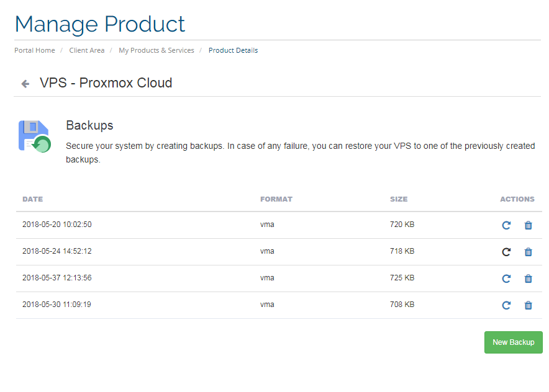Click the 718 KB size cell
This screenshot has height=392, width=549.
[402, 251]
